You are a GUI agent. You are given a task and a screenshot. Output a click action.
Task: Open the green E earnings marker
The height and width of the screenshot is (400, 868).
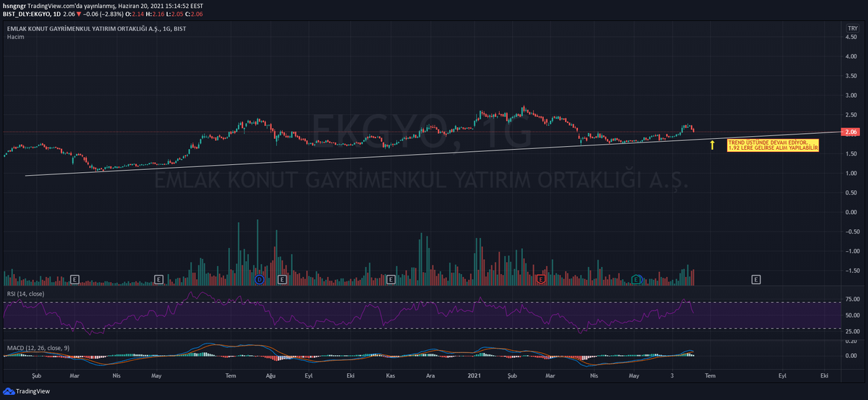[x=637, y=278]
